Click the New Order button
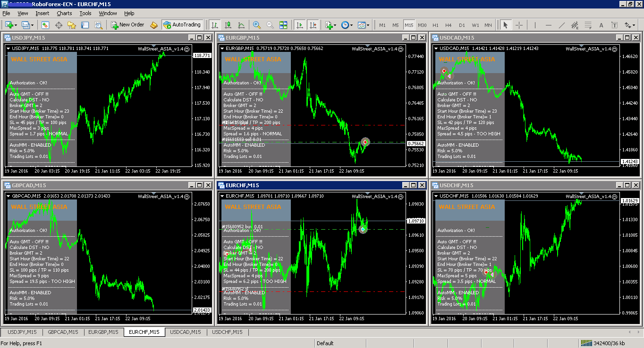This screenshot has width=644, height=348. (x=127, y=25)
